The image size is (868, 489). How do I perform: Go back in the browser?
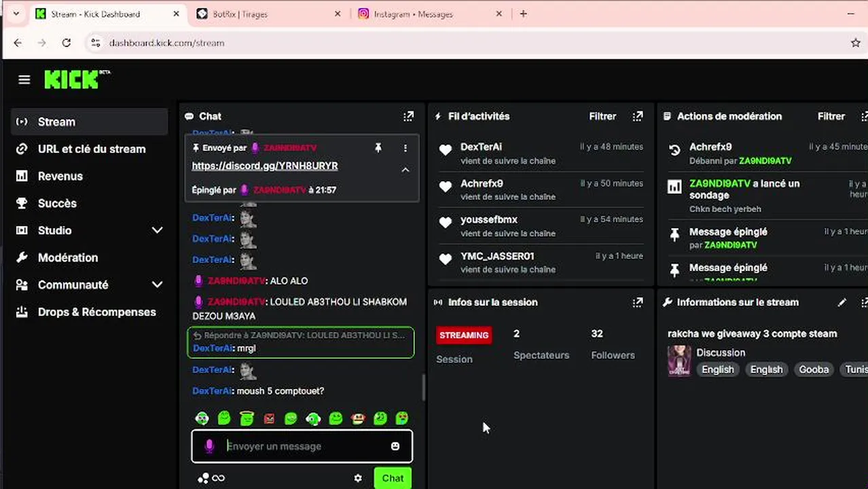click(x=18, y=43)
